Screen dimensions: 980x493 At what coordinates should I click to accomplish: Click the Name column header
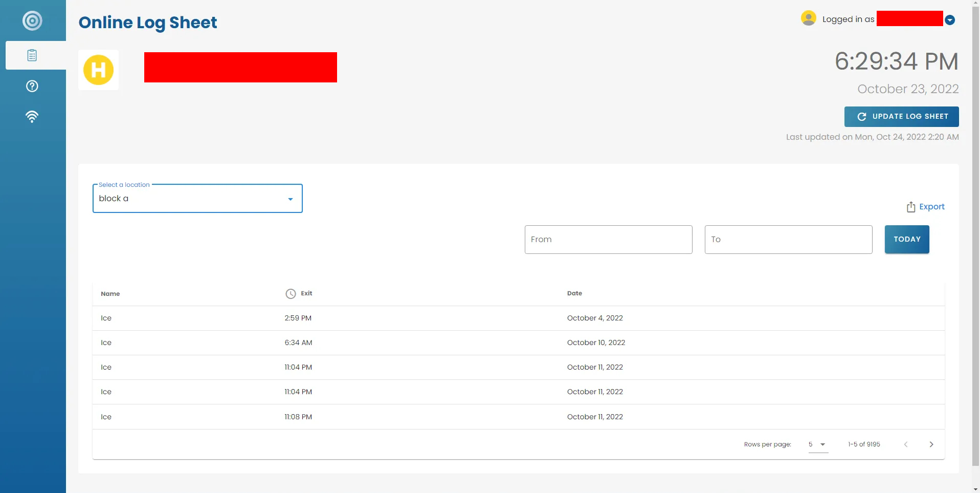click(110, 294)
